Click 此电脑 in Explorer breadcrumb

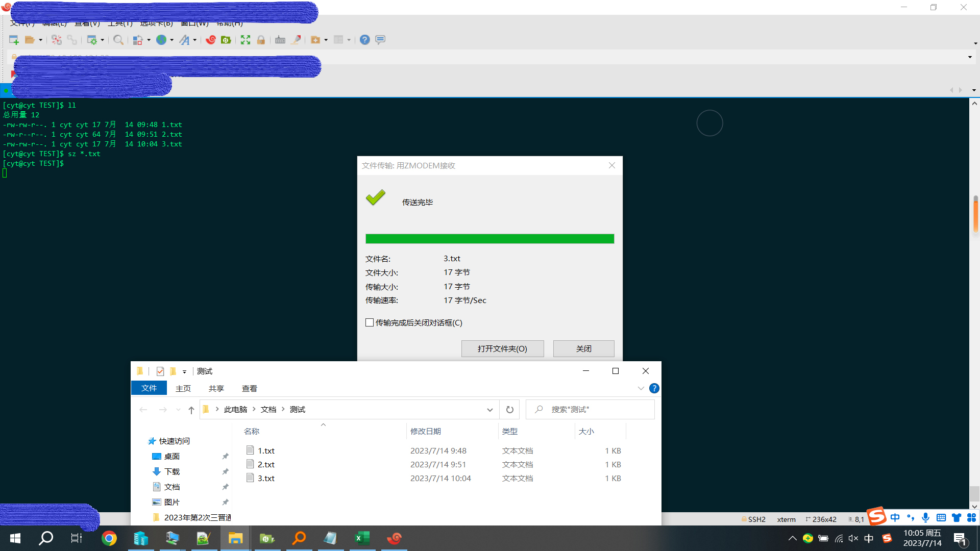(235, 410)
